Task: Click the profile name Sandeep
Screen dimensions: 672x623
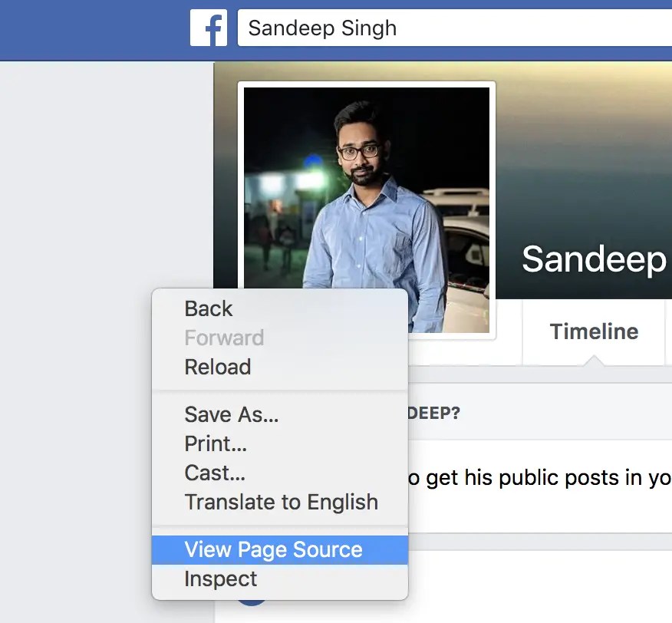Action: 592,259
